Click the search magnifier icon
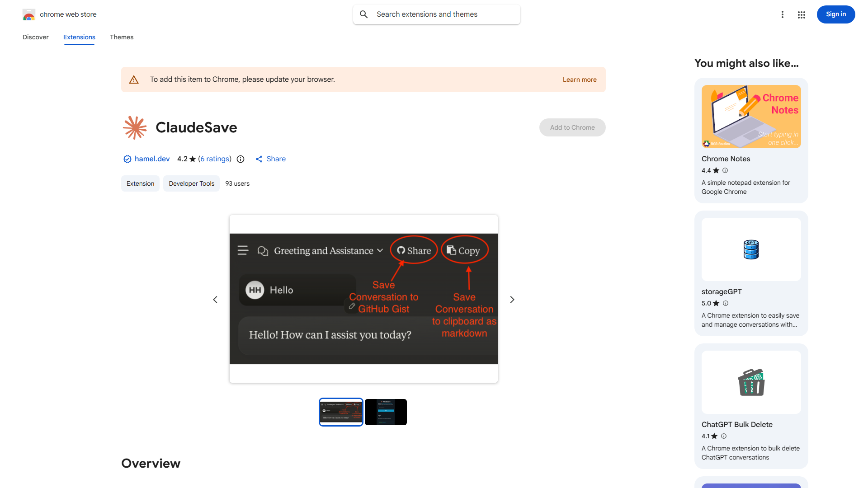 click(363, 14)
